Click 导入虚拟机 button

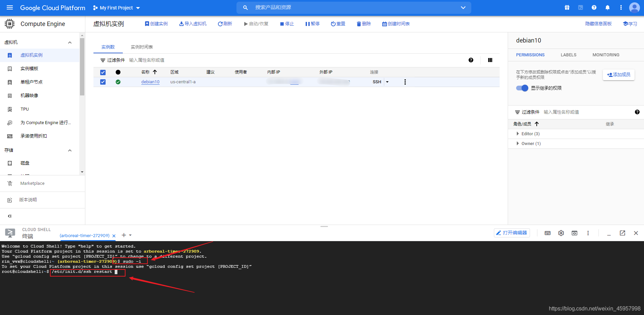pyautogui.click(x=193, y=24)
